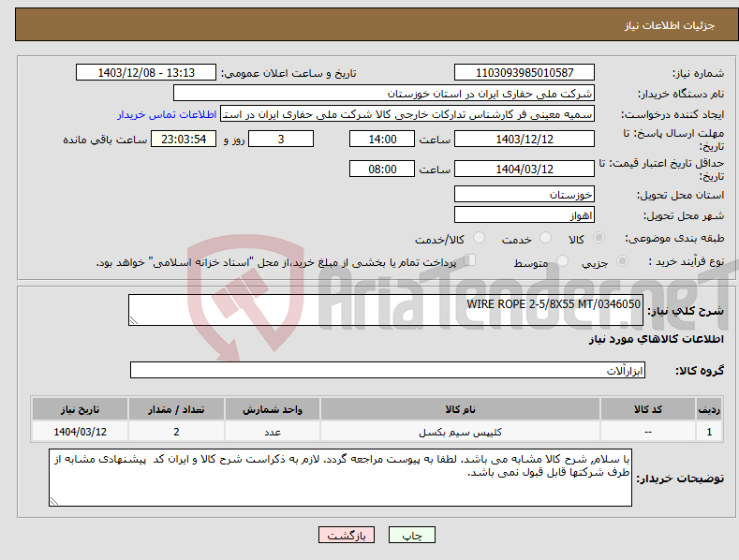Click the announcement date field 1403/12/08 - 13:13
This screenshot has height=560, width=739.
(146, 73)
